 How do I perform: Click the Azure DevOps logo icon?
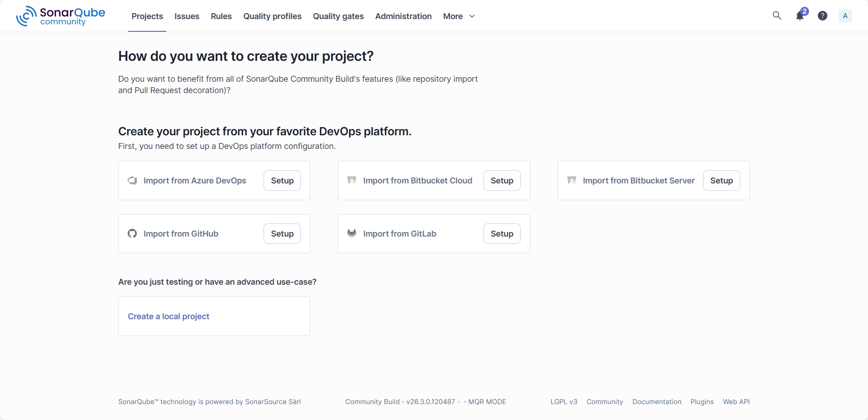click(x=132, y=181)
